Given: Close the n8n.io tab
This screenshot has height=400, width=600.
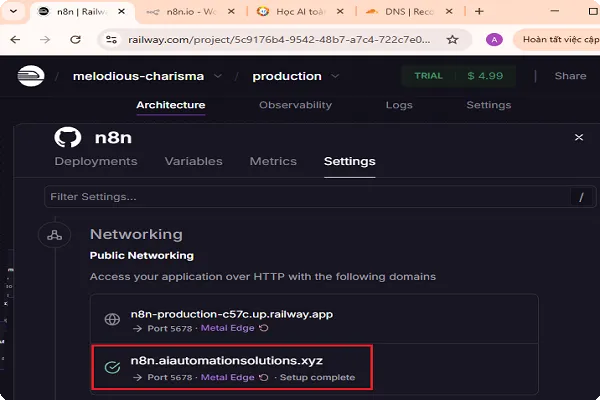Looking at the screenshot, I should click(x=231, y=11).
